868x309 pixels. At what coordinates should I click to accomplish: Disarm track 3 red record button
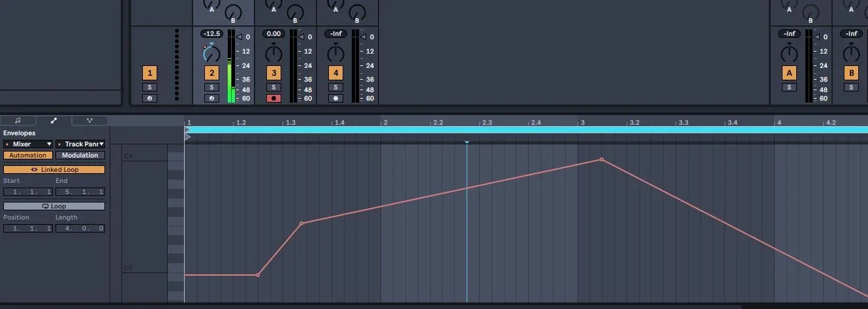click(x=273, y=99)
